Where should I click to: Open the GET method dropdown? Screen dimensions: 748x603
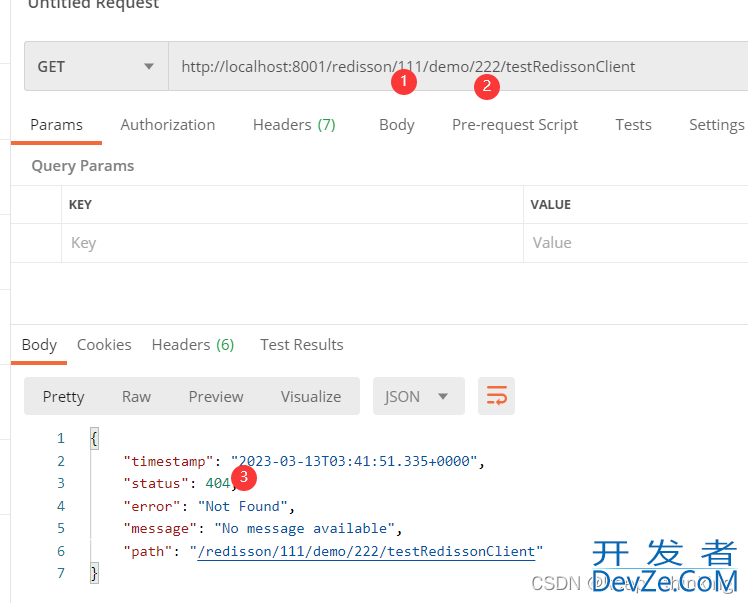(96, 66)
